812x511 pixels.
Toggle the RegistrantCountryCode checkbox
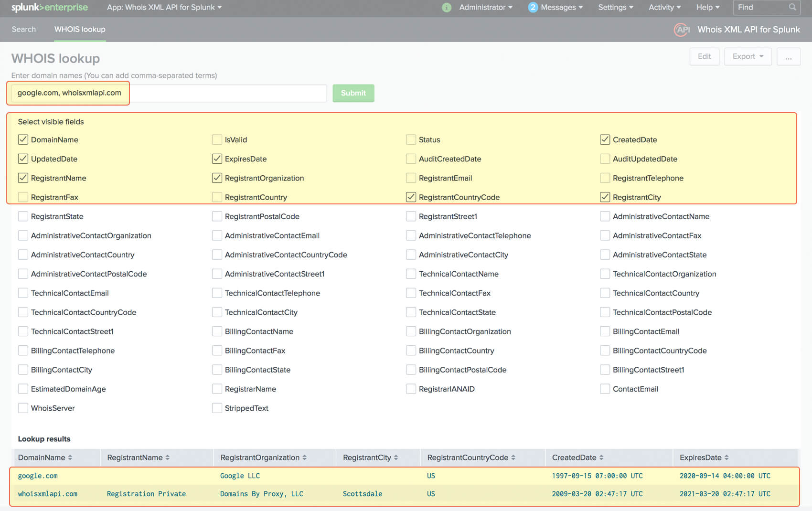tap(411, 197)
